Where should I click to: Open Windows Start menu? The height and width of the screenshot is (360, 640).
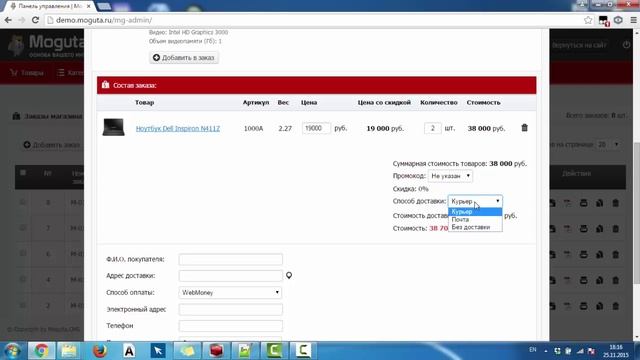click(12, 351)
